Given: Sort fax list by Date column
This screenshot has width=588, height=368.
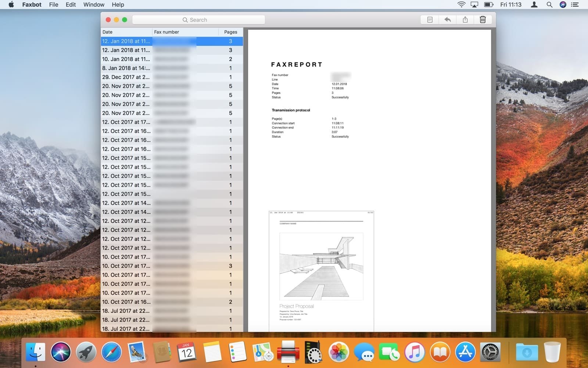Looking at the screenshot, I should pos(126,32).
